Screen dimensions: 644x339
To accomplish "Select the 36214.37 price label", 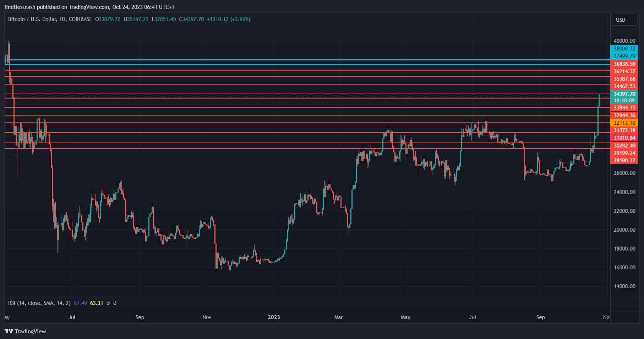I will tap(624, 71).
